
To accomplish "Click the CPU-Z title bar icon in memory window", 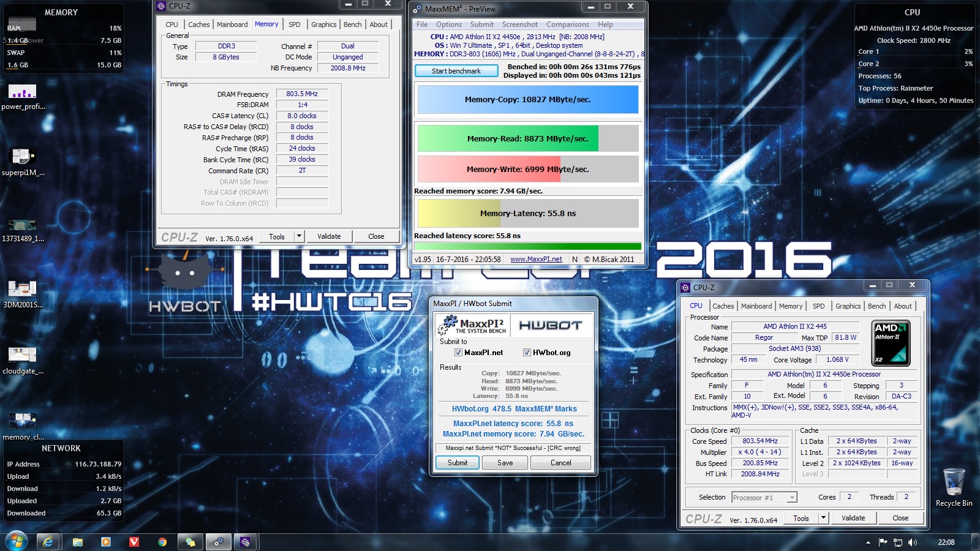I will point(162,6).
